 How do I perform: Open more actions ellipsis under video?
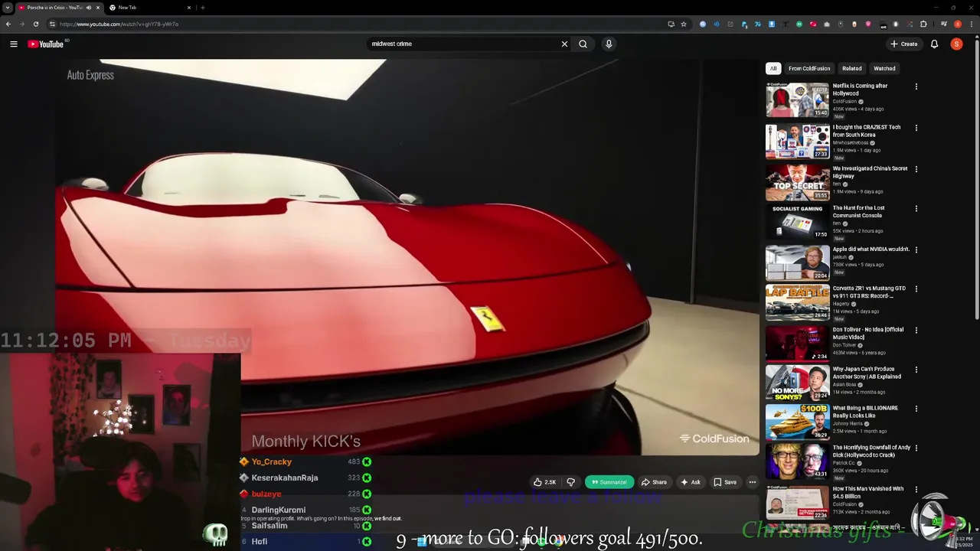pos(752,482)
